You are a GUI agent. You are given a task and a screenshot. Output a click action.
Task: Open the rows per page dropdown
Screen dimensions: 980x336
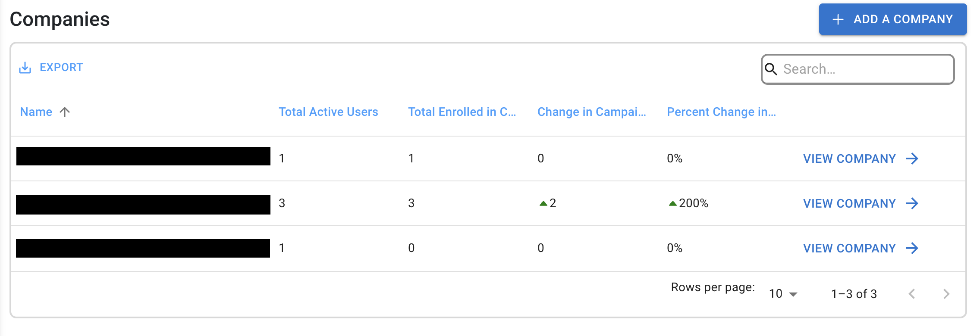(783, 294)
